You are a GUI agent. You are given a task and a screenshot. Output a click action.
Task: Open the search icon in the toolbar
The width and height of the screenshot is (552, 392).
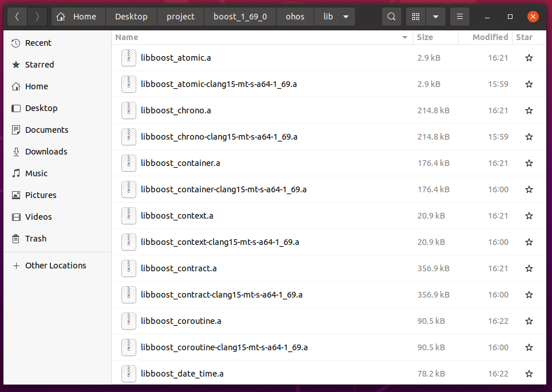pos(391,17)
